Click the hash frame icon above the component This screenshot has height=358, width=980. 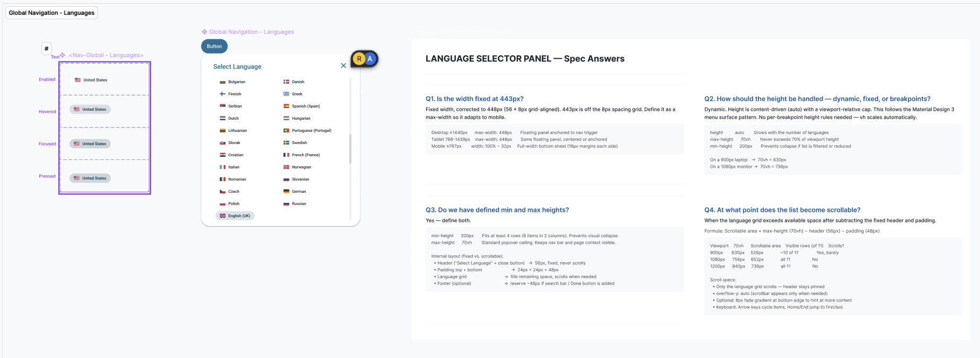(x=47, y=49)
